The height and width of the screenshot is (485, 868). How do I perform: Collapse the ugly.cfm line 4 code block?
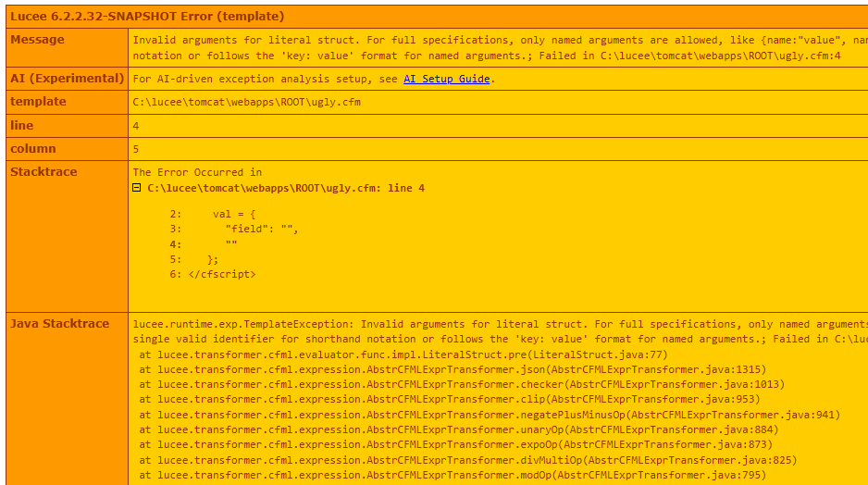coord(137,188)
